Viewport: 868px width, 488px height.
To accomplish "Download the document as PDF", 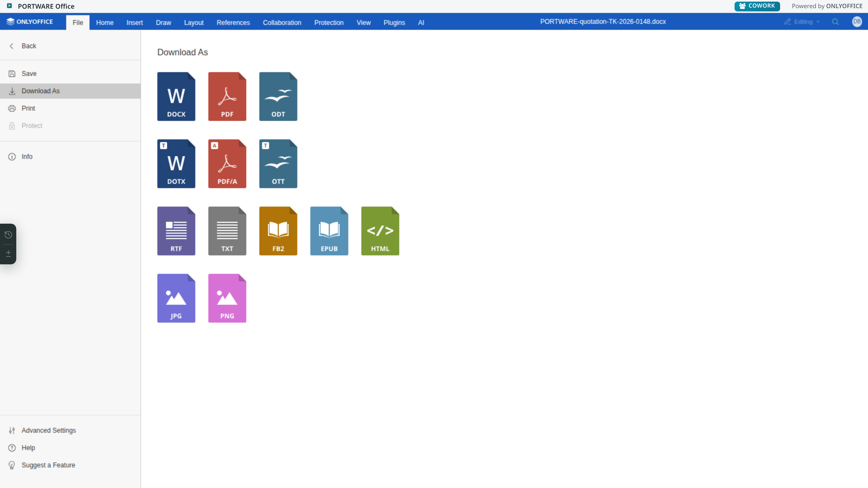I will pyautogui.click(x=227, y=96).
